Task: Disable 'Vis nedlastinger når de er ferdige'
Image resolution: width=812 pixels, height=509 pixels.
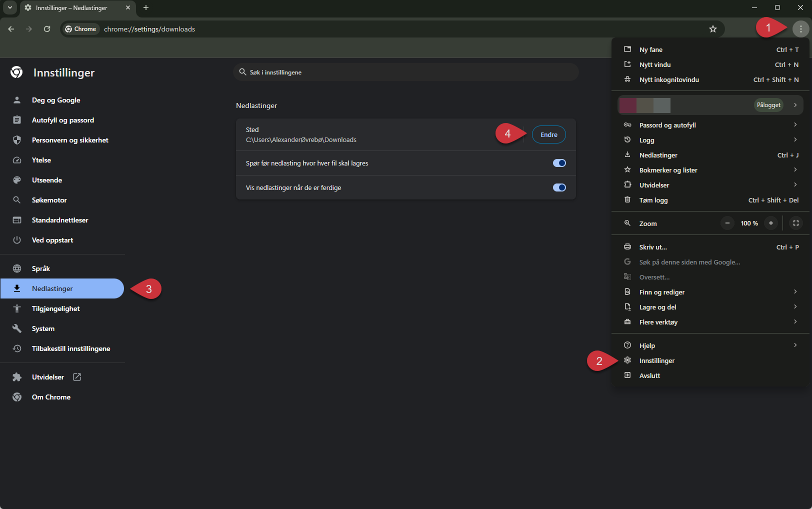Action: (559, 187)
